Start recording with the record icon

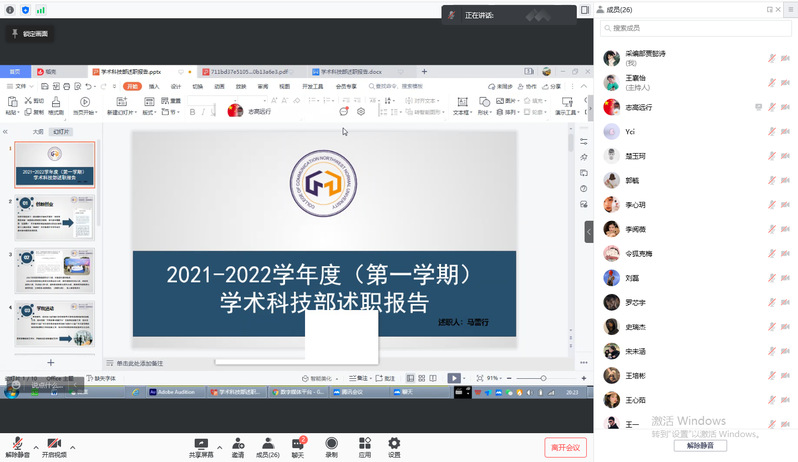331,443
